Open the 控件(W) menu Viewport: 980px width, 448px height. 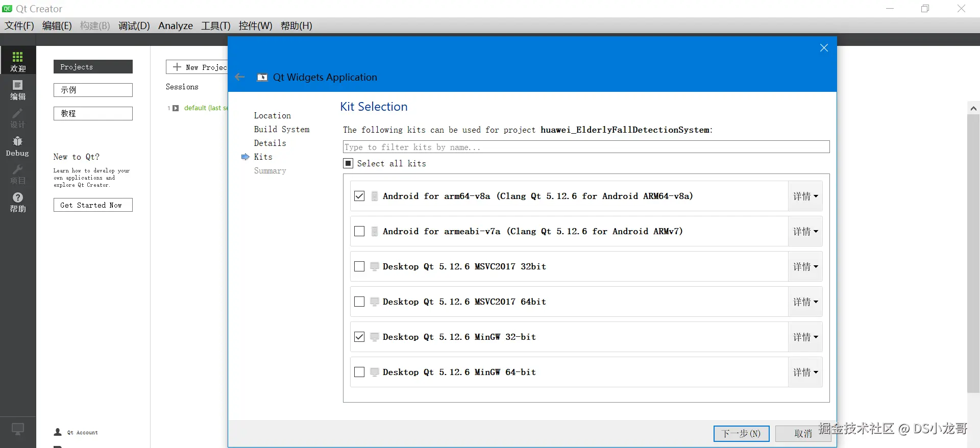pyautogui.click(x=256, y=26)
